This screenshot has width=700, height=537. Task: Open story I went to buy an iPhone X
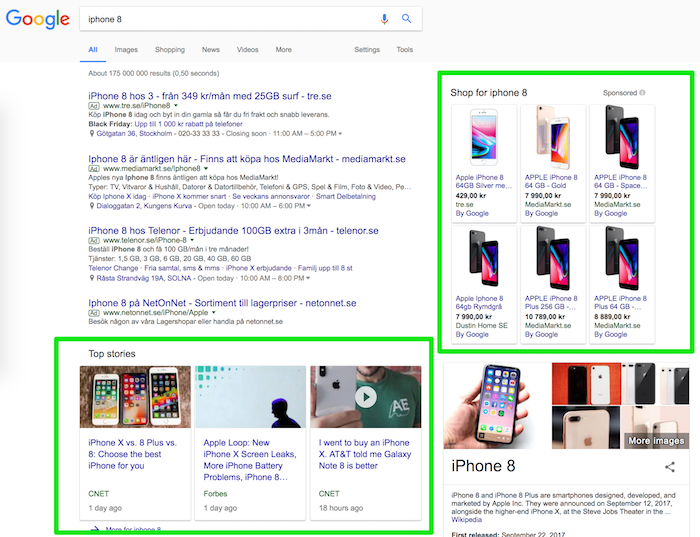point(365,454)
